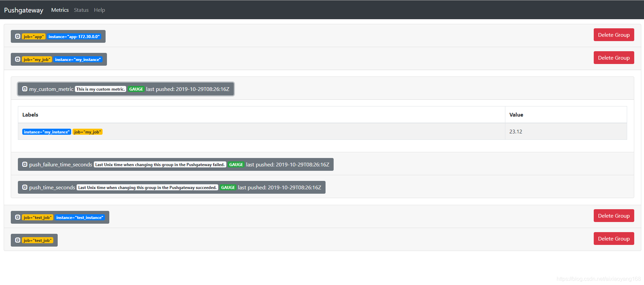The image size is (644, 285).
Task: Click GAUGE badge on push_time_seconds
Action: [x=228, y=188]
